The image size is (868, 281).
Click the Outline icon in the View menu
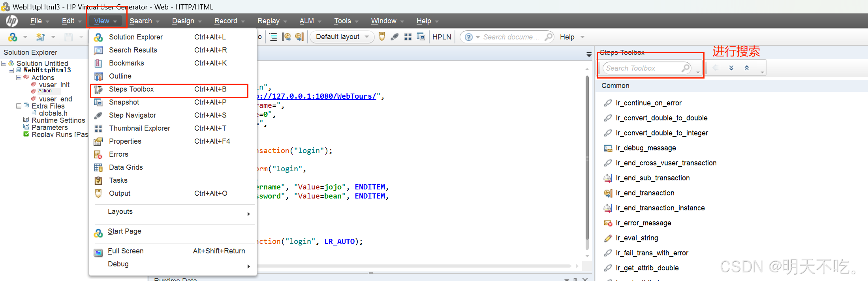(x=98, y=76)
